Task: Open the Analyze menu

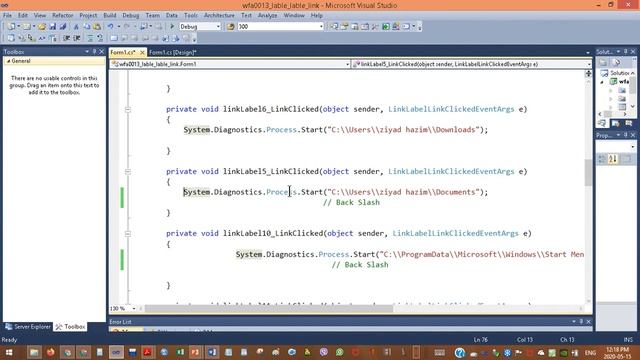Action: pyautogui.click(x=267, y=16)
